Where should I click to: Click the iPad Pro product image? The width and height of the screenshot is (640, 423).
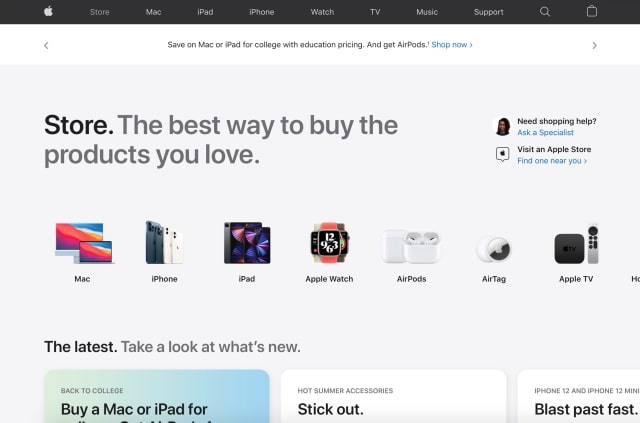[x=247, y=243]
